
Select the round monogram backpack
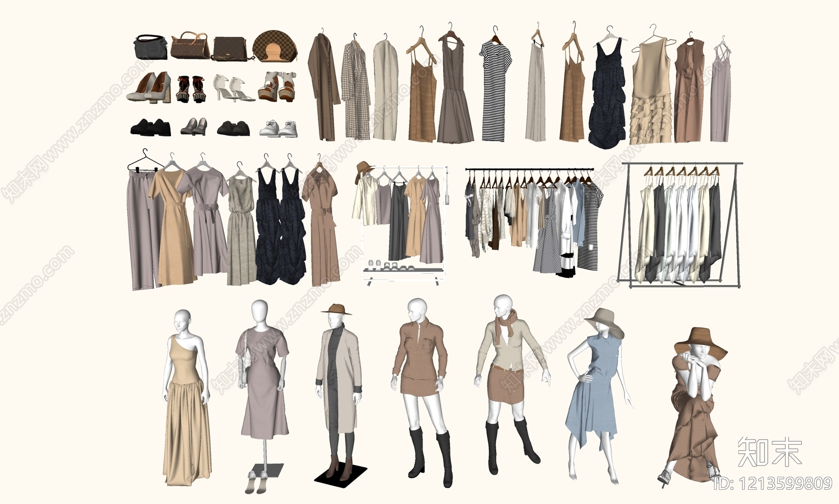pyautogui.click(x=275, y=46)
